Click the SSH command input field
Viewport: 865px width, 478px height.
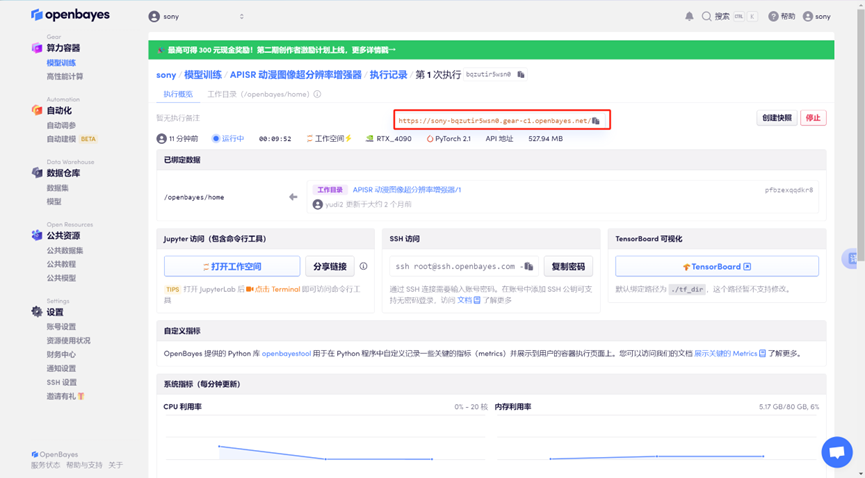tap(464, 267)
